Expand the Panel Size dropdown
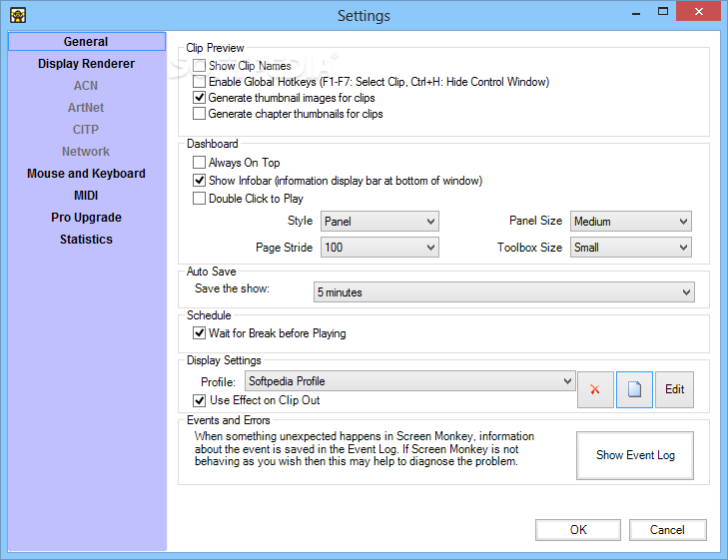The height and width of the screenshot is (560, 728). click(x=631, y=222)
